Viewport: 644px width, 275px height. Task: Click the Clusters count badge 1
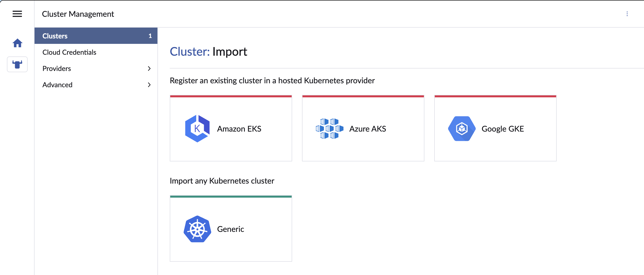150,36
